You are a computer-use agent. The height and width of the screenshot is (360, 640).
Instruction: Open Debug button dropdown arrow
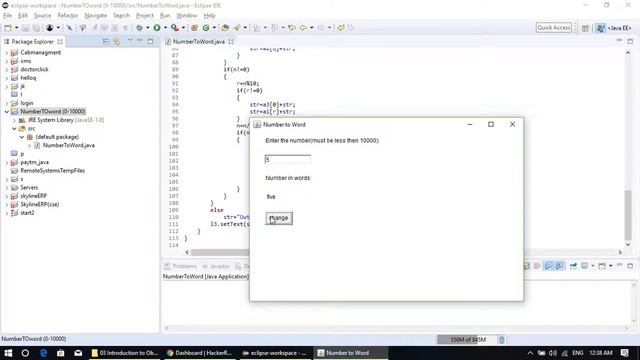point(148,28)
